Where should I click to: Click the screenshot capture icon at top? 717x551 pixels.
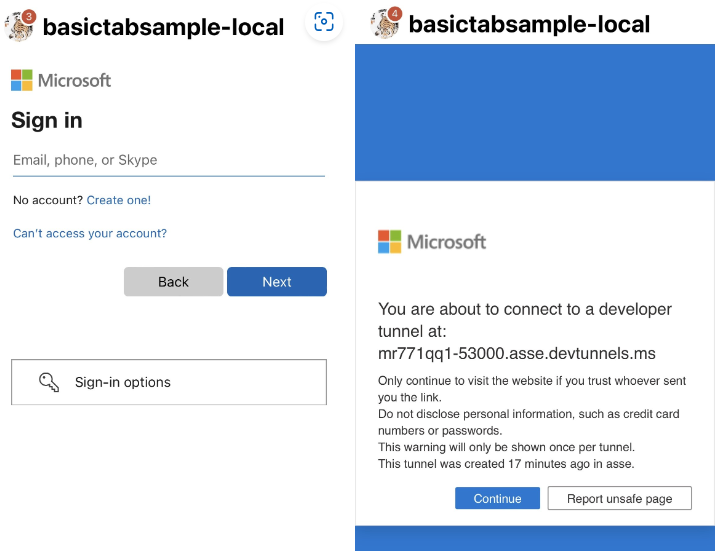coord(324,21)
